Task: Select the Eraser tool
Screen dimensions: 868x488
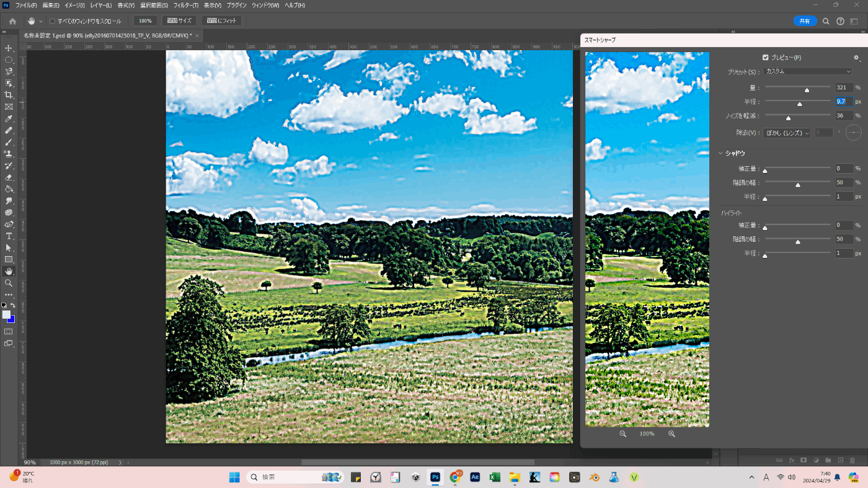Action: (x=9, y=177)
